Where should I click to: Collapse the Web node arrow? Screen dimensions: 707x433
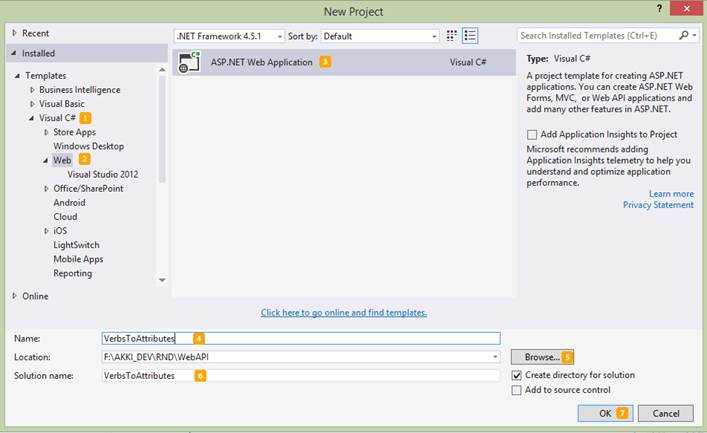pos(46,161)
